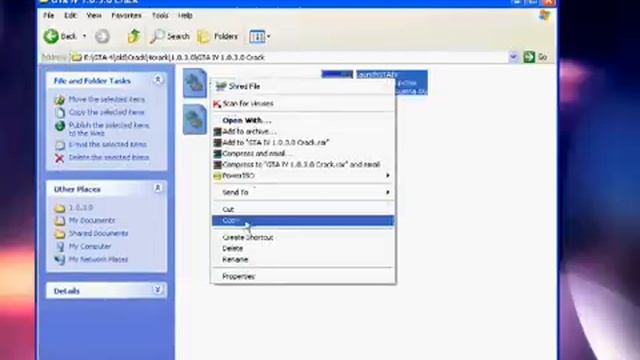This screenshot has height=360, width=640.
Task: Click the Windows flag logo in menu bar
Action: point(544,16)
